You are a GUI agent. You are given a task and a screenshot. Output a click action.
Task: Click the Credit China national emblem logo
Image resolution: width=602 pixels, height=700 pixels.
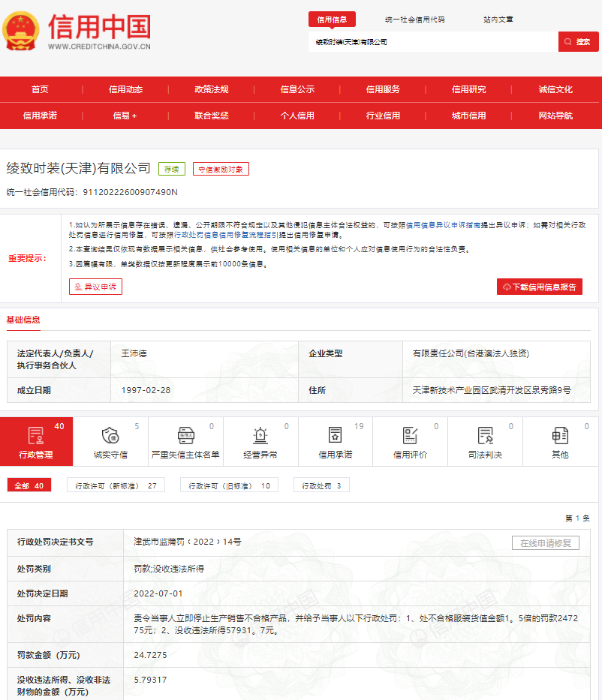[x=21, y=32]
